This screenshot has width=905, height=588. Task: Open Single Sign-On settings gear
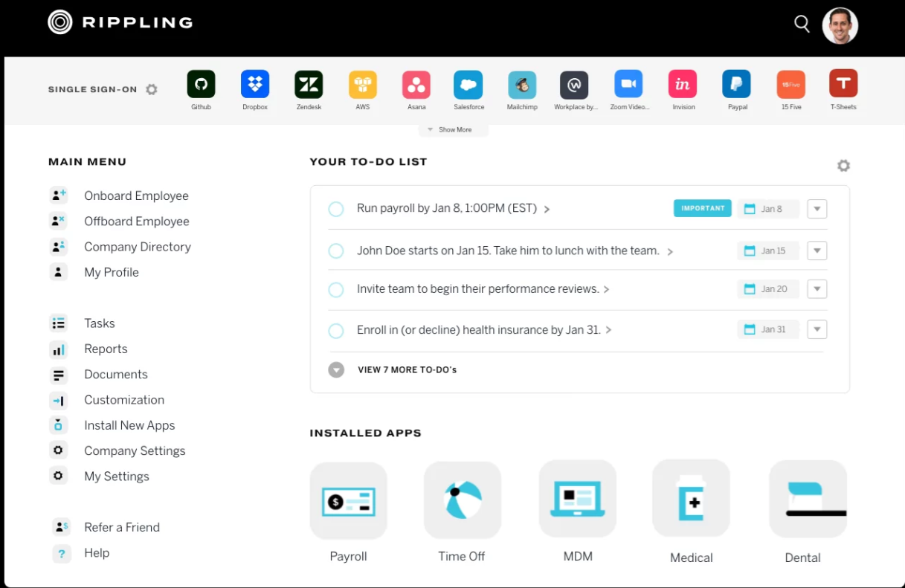pos(152,89)
